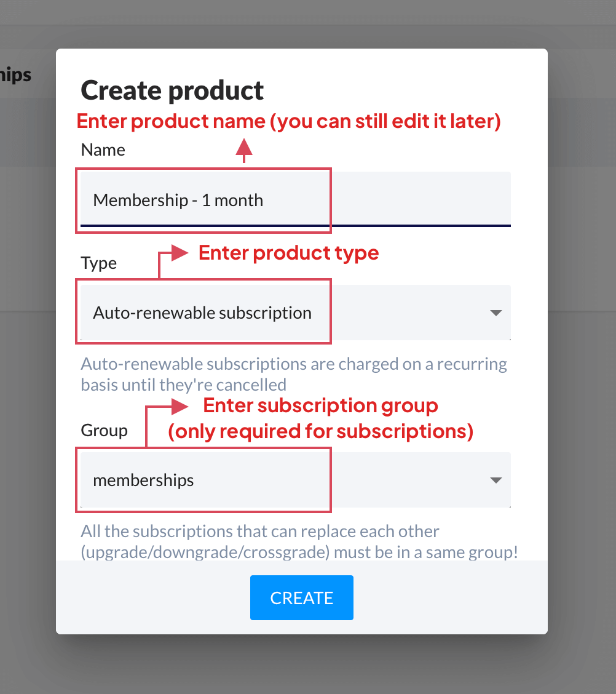
Task: Click the auto-renewable subscriptions helper text
Action: pos(294,375)
